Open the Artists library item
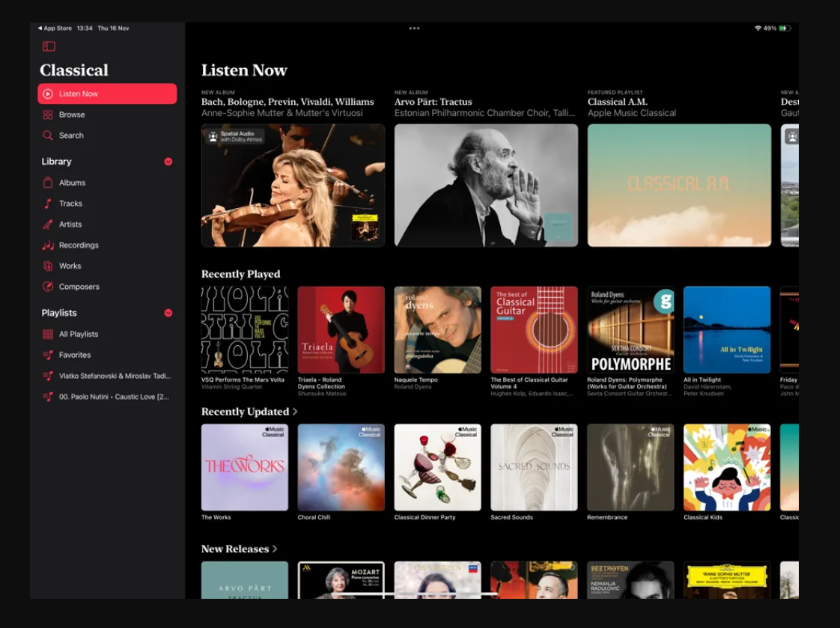840x628 pixels. point(107,225)
